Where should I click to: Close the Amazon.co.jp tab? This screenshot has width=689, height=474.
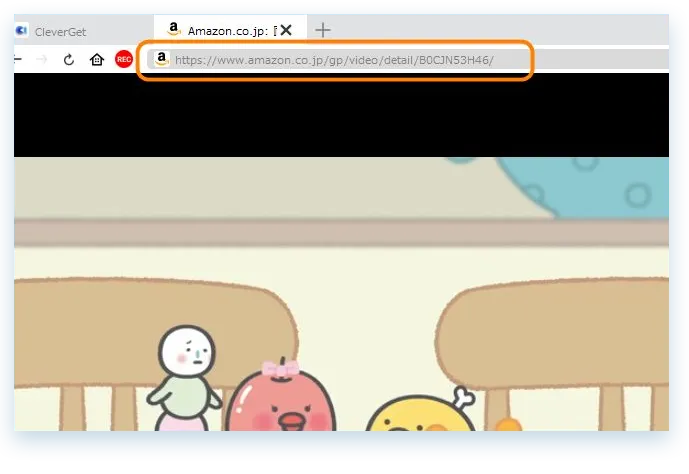[286, 30]
